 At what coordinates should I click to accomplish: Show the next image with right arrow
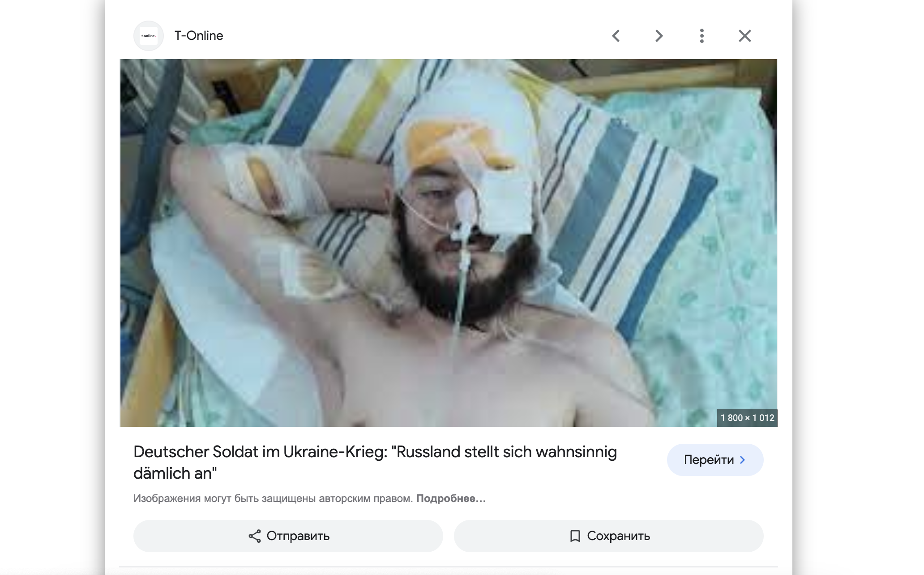tap(659, 36)
